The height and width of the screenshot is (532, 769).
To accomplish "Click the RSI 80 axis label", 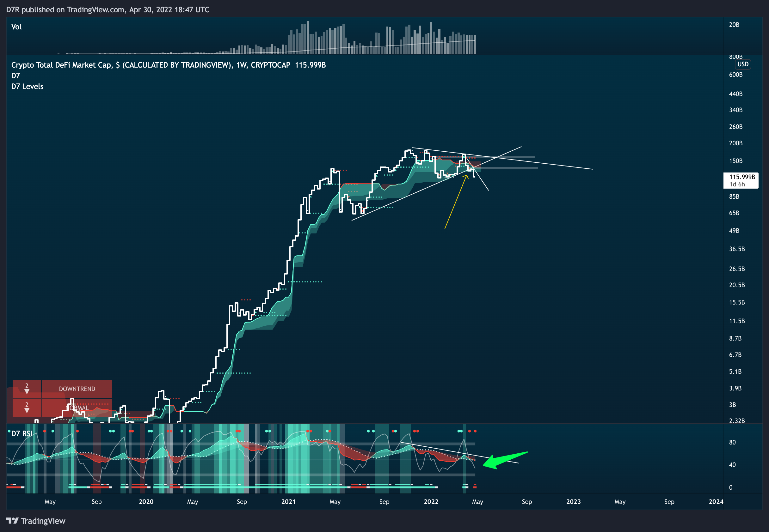I will point(732,442).
